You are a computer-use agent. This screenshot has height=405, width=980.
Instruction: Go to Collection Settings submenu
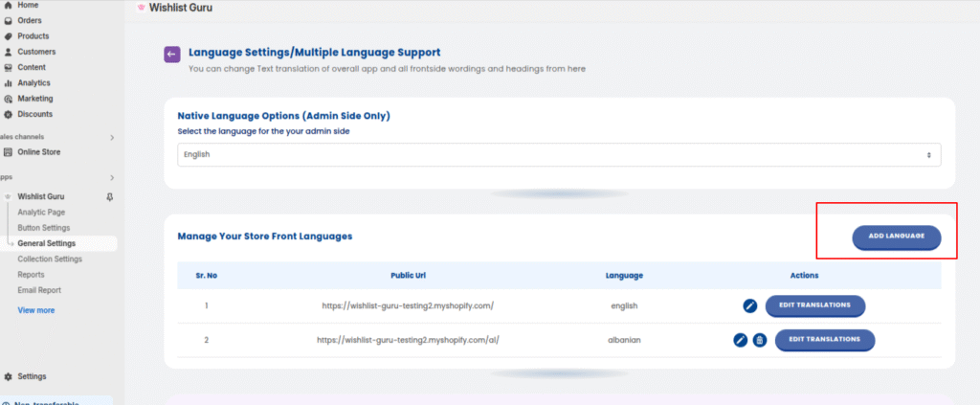coord(50,259)
